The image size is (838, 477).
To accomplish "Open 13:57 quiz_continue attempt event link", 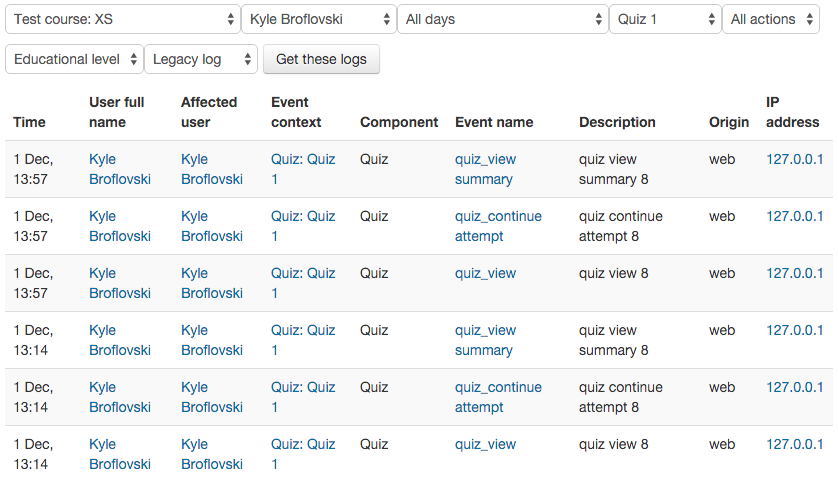I will (x=498, y=226).
